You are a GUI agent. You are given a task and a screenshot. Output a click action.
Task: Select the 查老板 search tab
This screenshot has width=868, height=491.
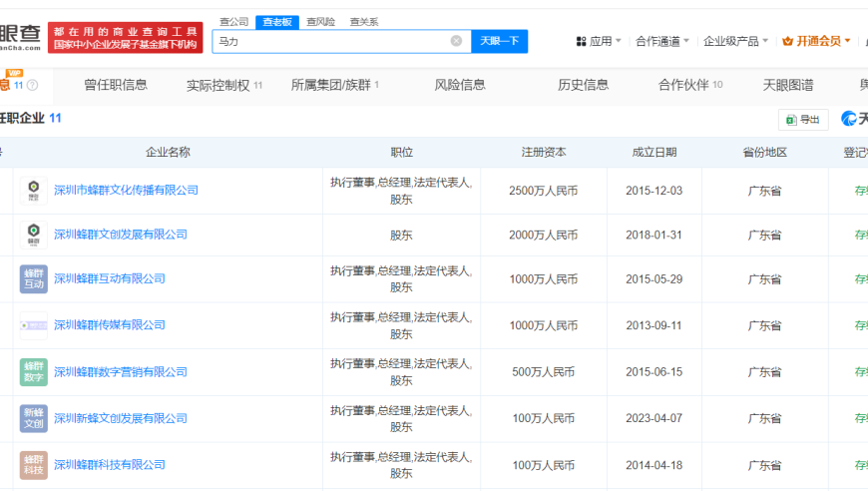[x=277, y=22]
